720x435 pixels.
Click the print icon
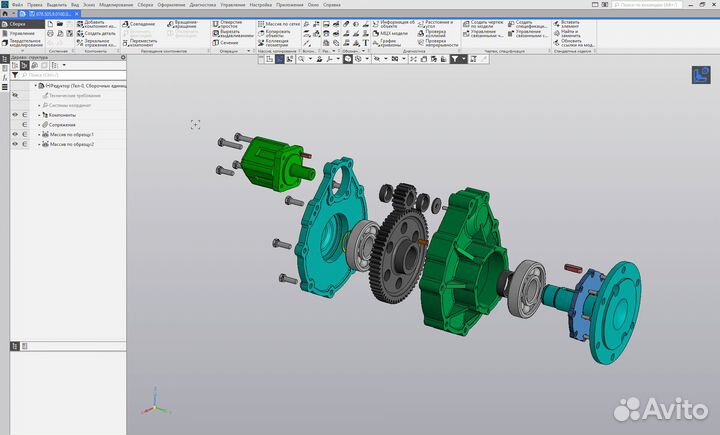point(50,34)
